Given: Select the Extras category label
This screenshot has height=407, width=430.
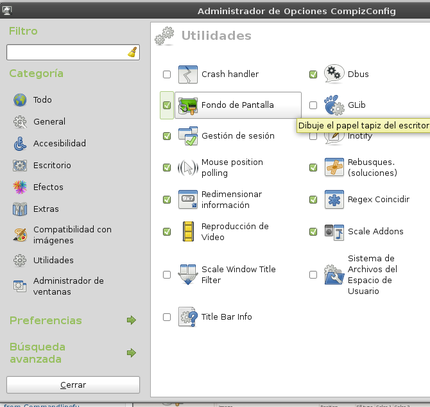Looking at the screenshot, I should point(46,209).
